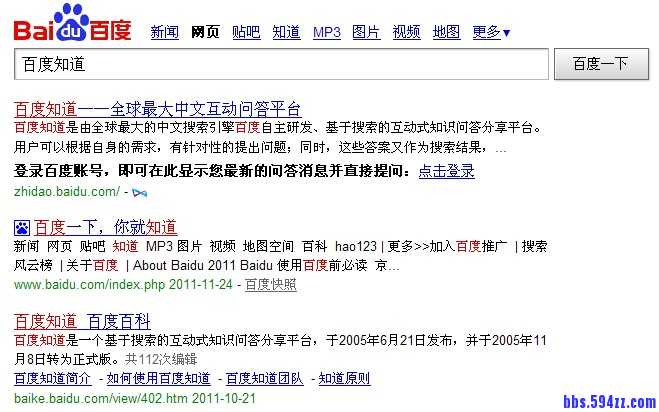This screenshot has height=412, width=659.
Task: Expand the 更多 dropdown menu
Action: pos(490,32)
